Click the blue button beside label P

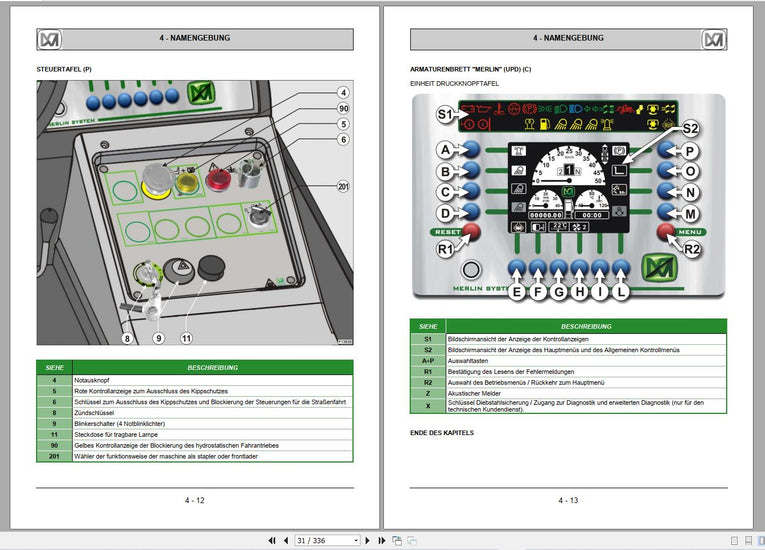665,150
